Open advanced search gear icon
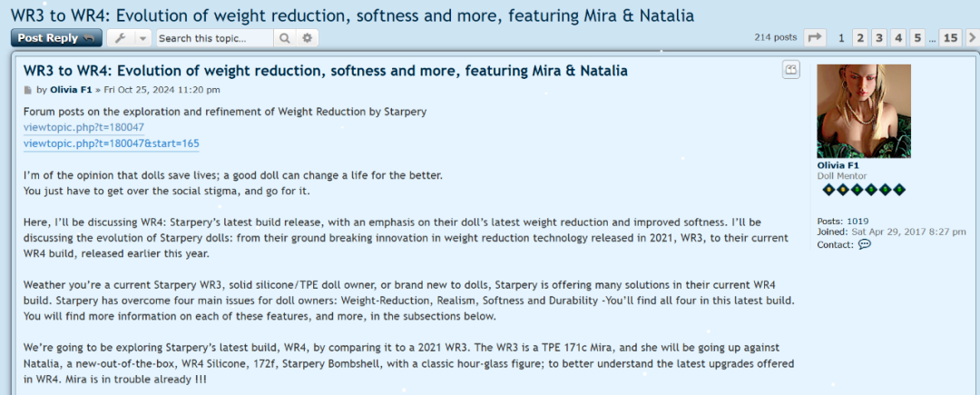980x395 pixels. click(308, 38)
